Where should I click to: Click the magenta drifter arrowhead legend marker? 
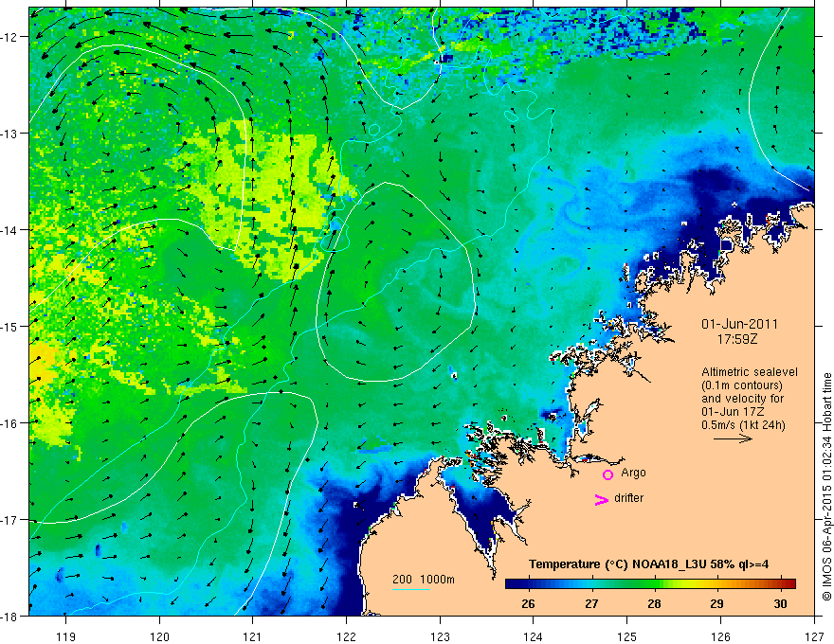pyautogui.click(x=601, y=499)
